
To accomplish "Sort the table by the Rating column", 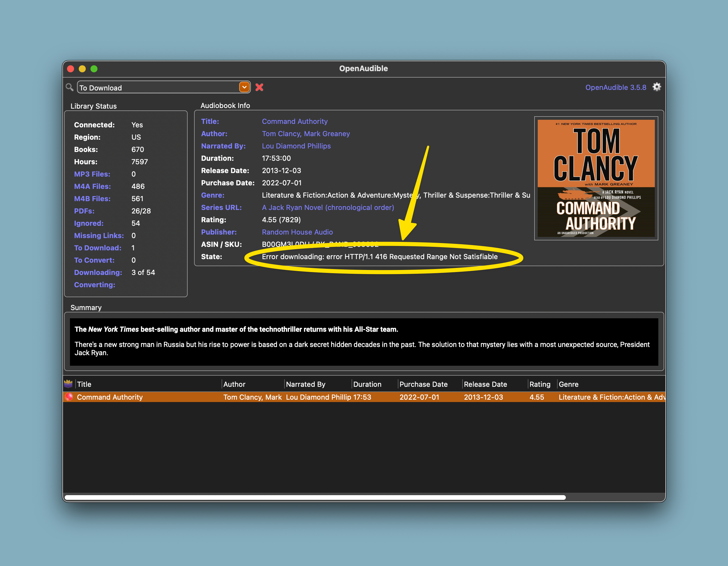I will (x=540, y=384).
